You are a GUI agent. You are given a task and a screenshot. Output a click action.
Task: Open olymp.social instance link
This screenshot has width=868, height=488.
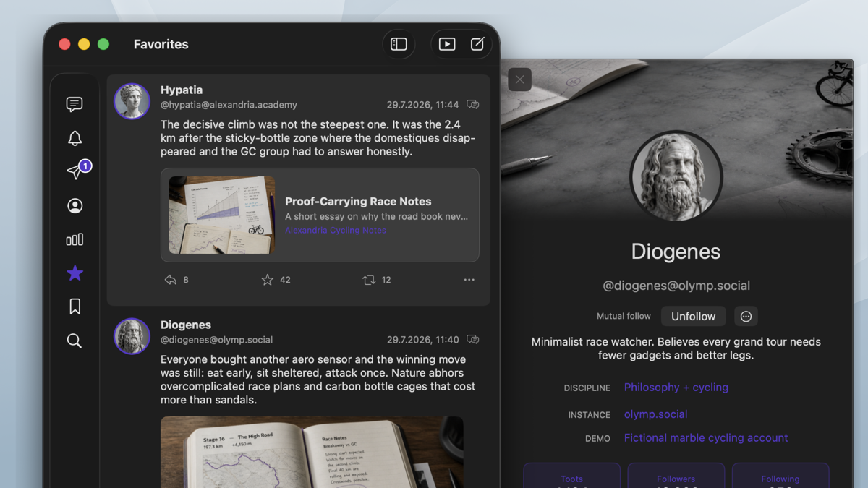point(656,414)
